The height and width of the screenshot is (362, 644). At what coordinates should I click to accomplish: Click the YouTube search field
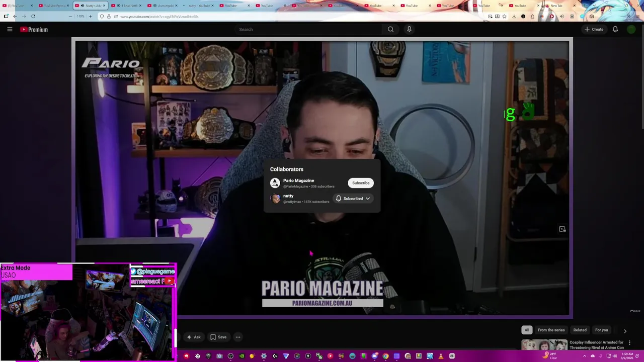point(308,29)
